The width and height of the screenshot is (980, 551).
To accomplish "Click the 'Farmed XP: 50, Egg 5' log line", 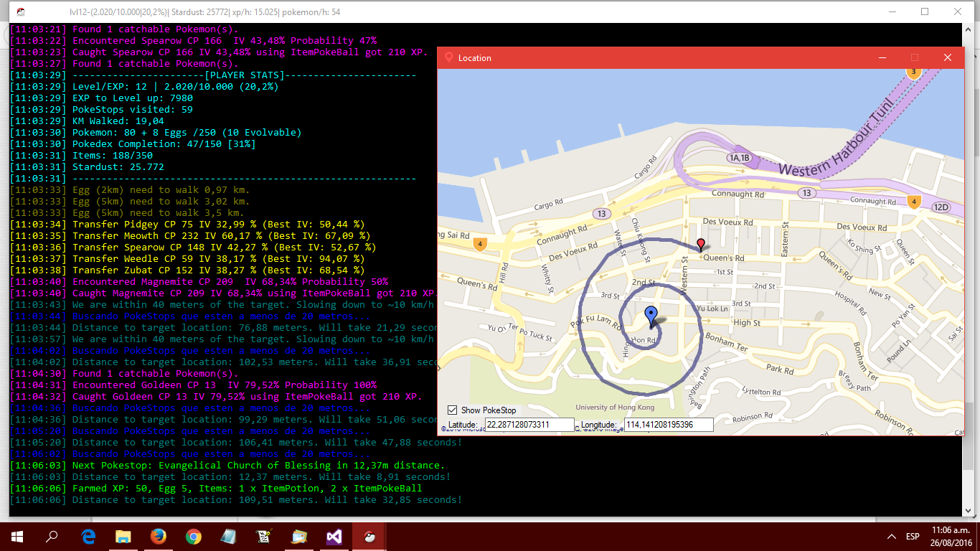I will click(x=217, y=489).
